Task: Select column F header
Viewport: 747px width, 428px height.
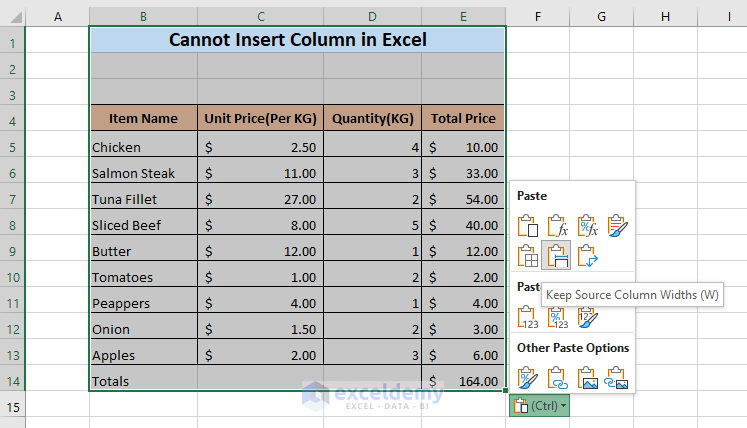Action: click(x=538, y=17)
